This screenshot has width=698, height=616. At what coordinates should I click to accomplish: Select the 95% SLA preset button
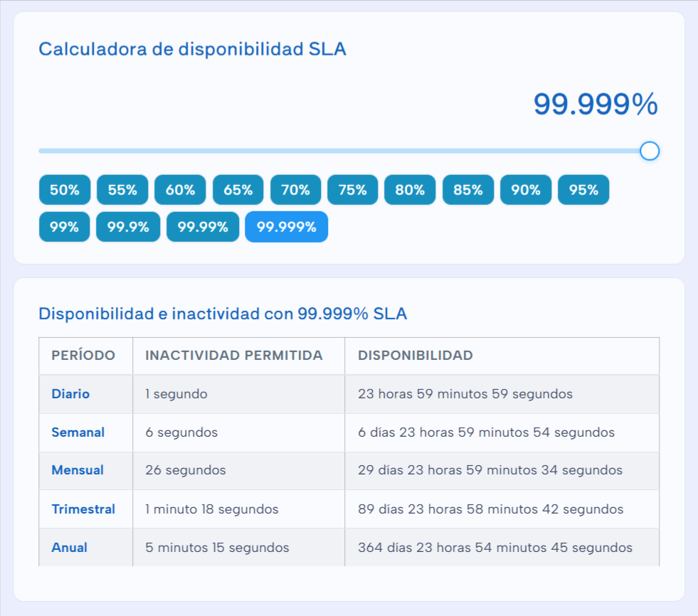pyautogui.click(x=583, y=189)
